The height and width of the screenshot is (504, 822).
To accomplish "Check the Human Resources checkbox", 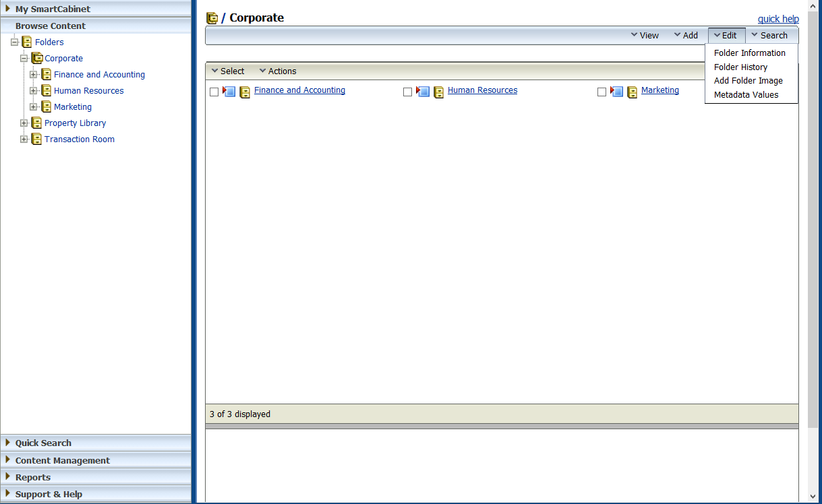I will (407, 92).
